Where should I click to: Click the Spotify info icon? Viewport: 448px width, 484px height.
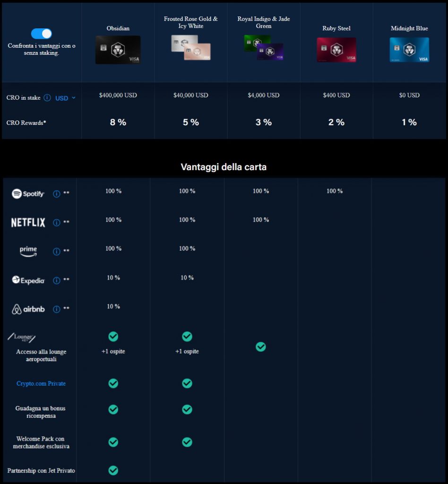[57, 194]
